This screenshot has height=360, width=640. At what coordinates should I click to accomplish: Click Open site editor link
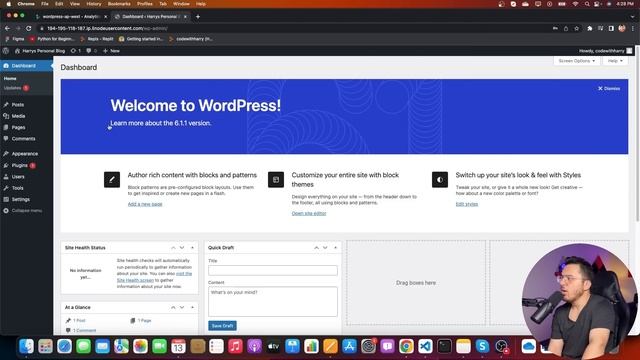point(309,213)
